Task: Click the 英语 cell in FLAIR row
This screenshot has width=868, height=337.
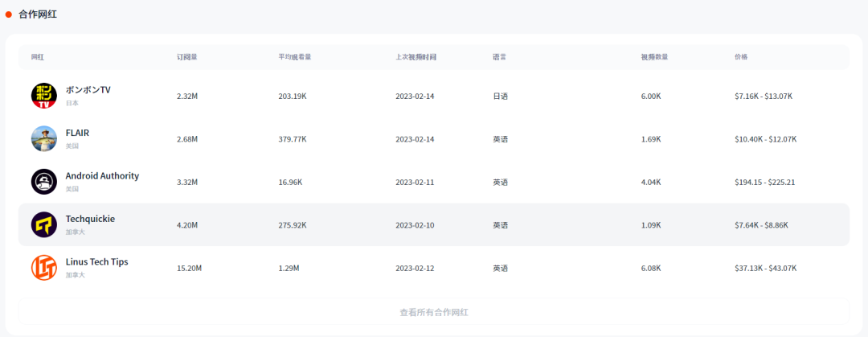Action: (x=501, y=139)
